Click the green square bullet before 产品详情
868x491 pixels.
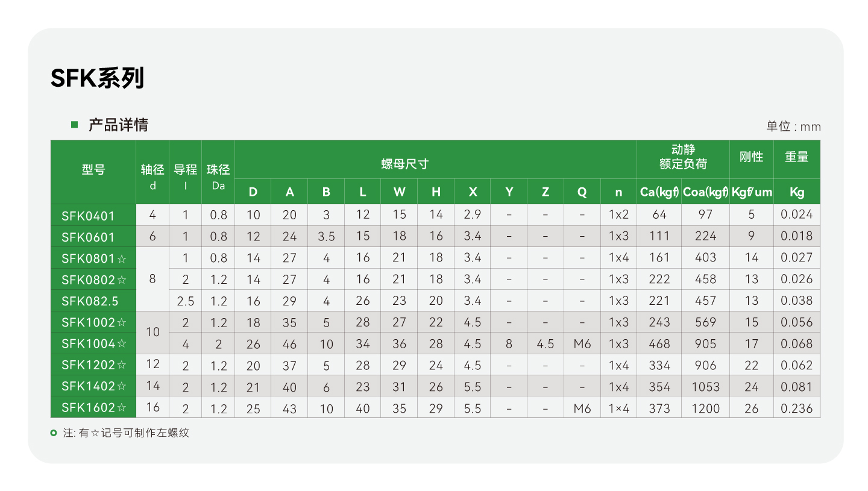point(75,125)
